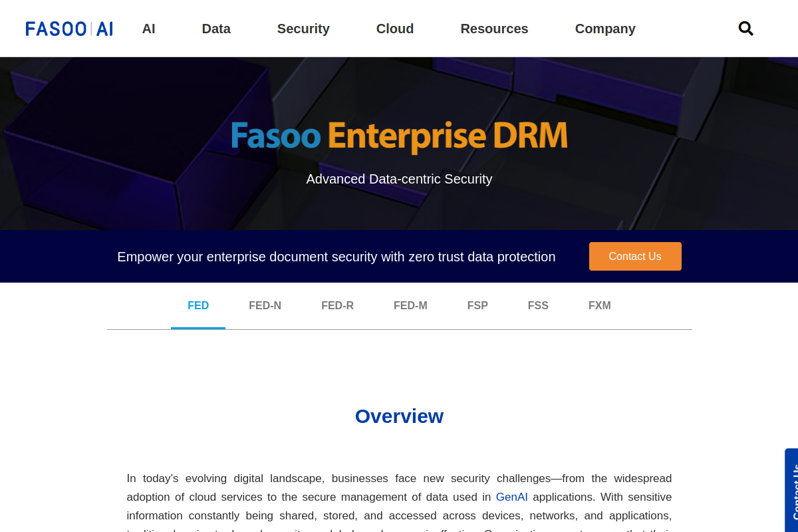
Task: Click the Fasoo AI logo
Action: 69,29
